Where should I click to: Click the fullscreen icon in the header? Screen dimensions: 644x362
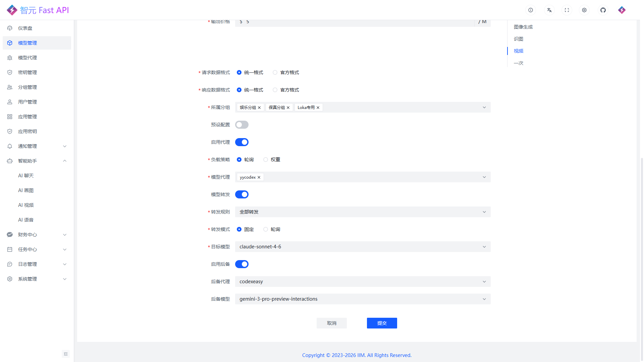coord(567,10)
